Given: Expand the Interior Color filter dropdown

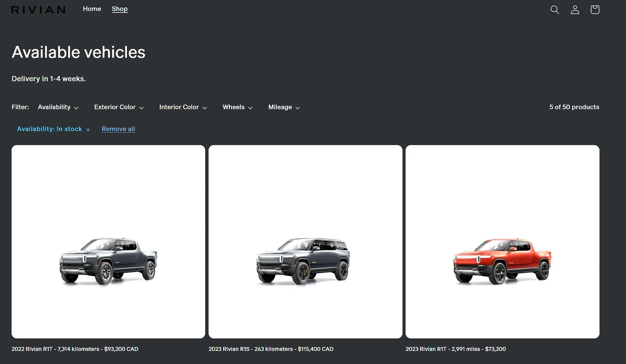Looking at the screenshot, I should click(x=183, y=107).
